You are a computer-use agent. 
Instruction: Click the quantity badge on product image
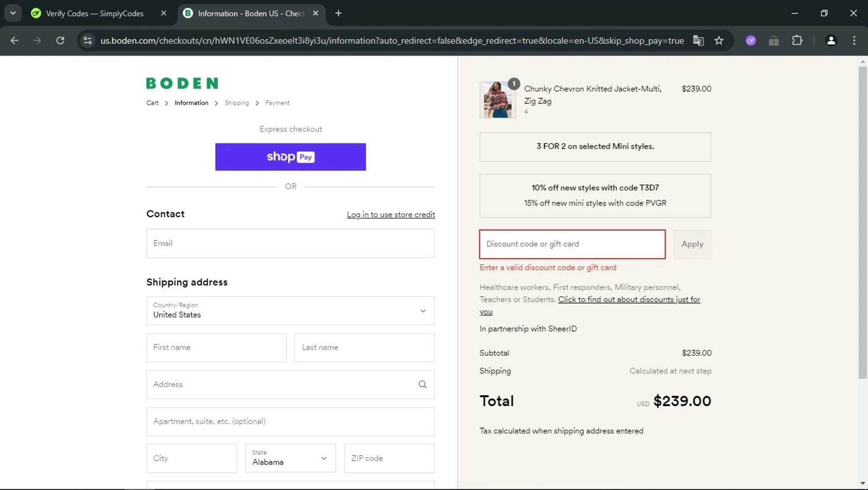514,84
